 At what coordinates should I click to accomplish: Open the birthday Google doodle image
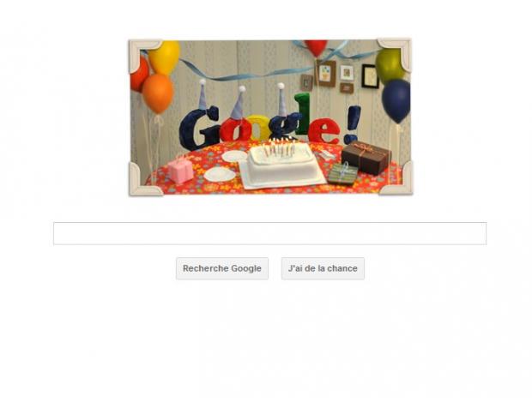tap(270, 117)
